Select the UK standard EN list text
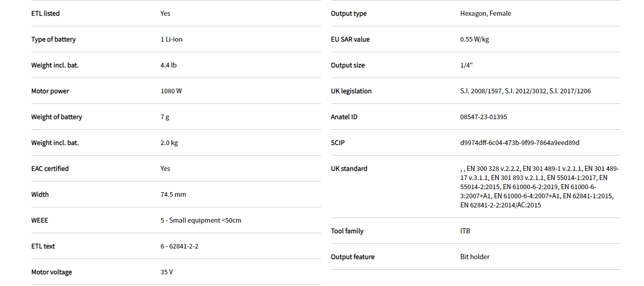644x286 pixels. (539, 187)
